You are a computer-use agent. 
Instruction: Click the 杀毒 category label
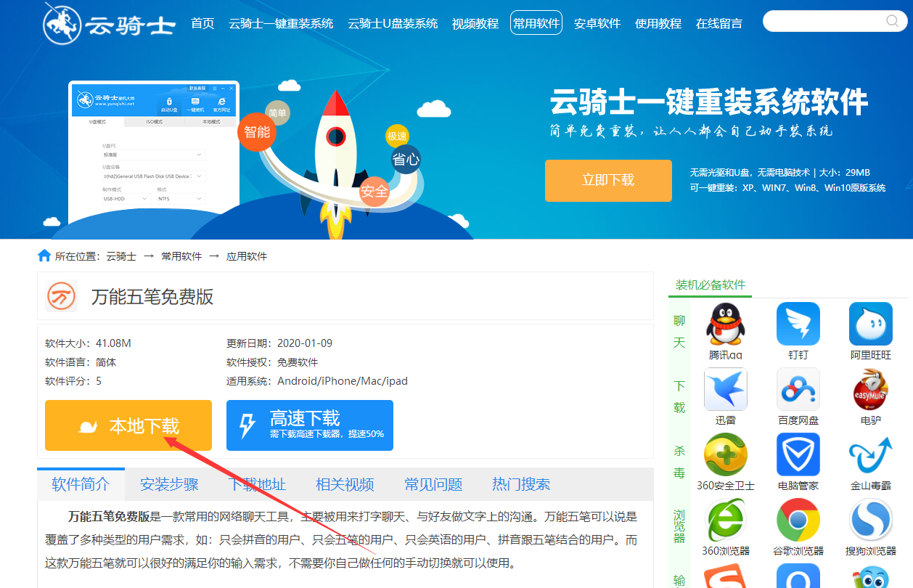point(679,462)
